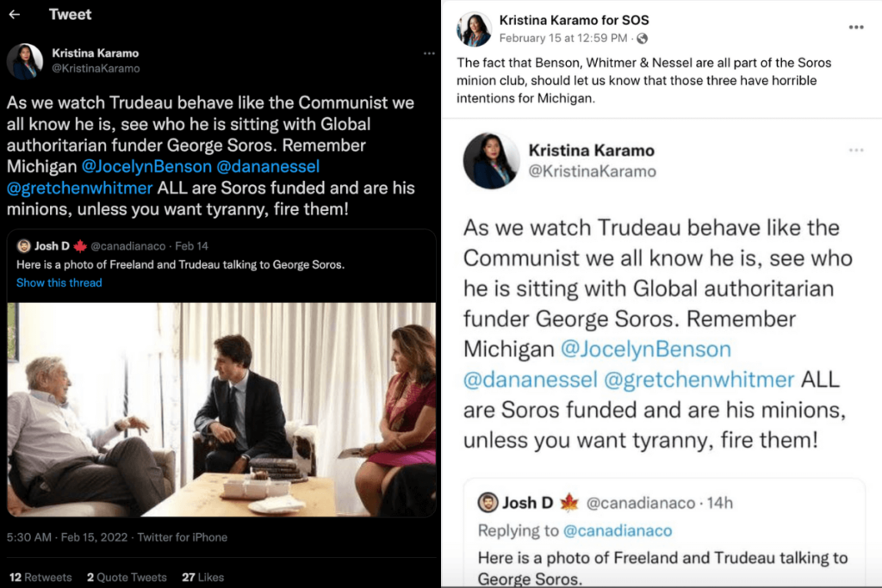Open Kristina Karamo's tweet profile avatar
882x588 pixels.
point(25,61)
